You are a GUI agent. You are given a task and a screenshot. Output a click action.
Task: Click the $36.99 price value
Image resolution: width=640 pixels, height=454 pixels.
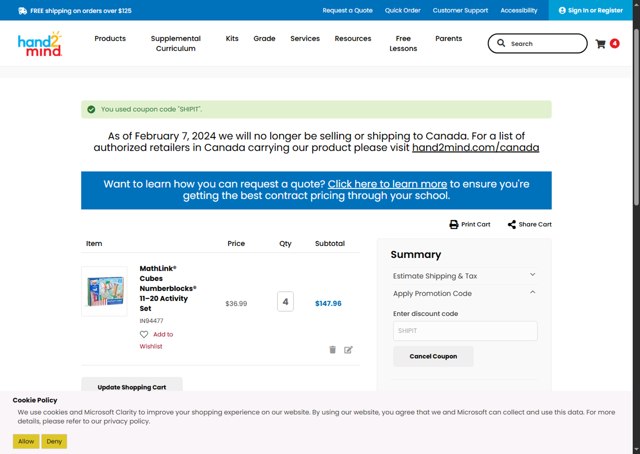(x=236, y=304)
